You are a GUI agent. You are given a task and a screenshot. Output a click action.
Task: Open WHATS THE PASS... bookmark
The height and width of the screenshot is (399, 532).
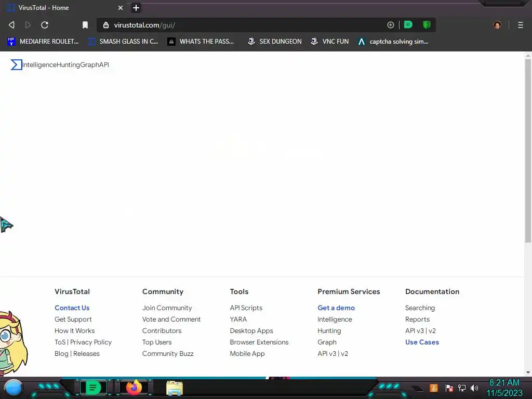[x=201, y=42]
